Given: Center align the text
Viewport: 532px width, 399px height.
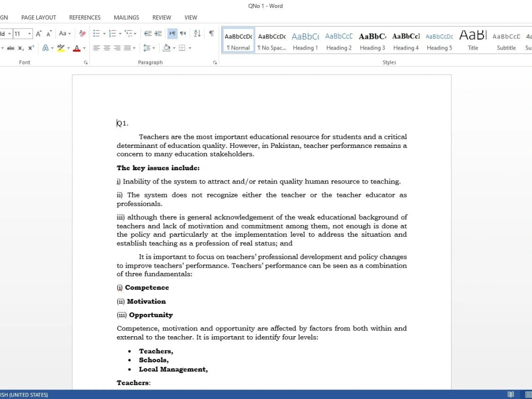Looking at the screenshot, I should click(107, 48).
